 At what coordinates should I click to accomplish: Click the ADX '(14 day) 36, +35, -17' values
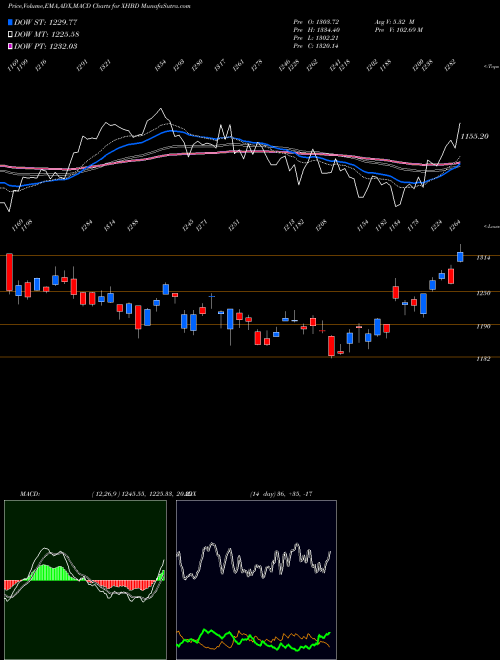click(x=281, y=494)
